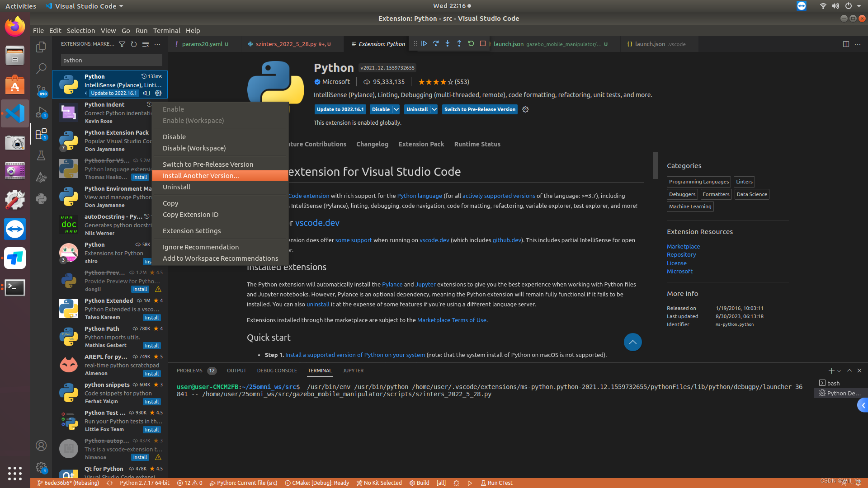Open Visual Studio Code app menu dropdown

click(x=85, y=6)
